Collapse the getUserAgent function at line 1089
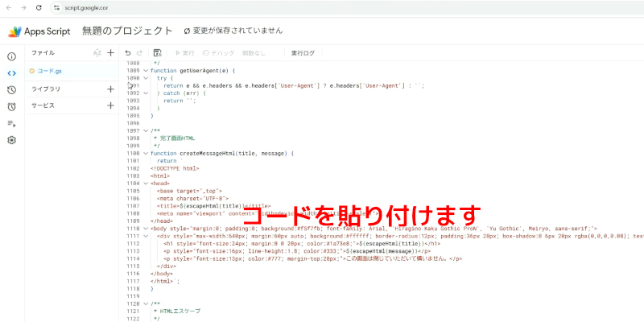Viewport: 644px width, 322px height. (146, 71)
